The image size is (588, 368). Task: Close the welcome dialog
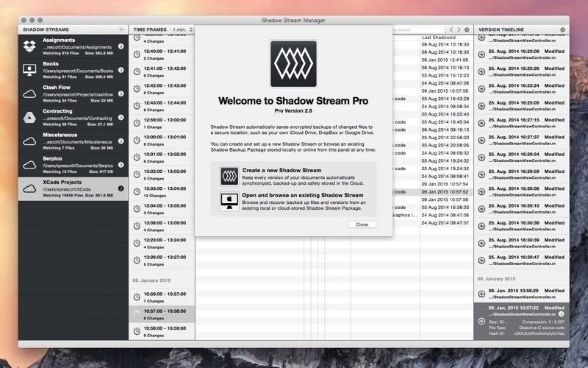tap(362, 224)
